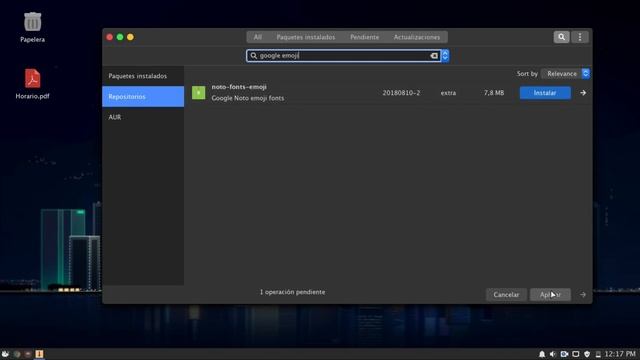The width and height of the screenshot is (640, 360).
Task: Open the three-dot options menu
Action: [580, 37]
